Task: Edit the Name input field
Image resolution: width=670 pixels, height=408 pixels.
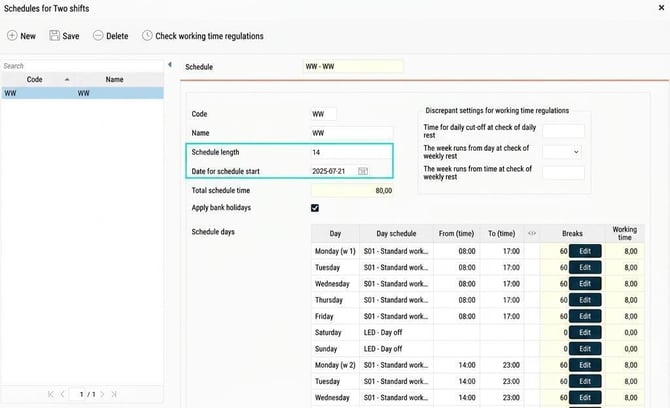Action: click(351, 133)
